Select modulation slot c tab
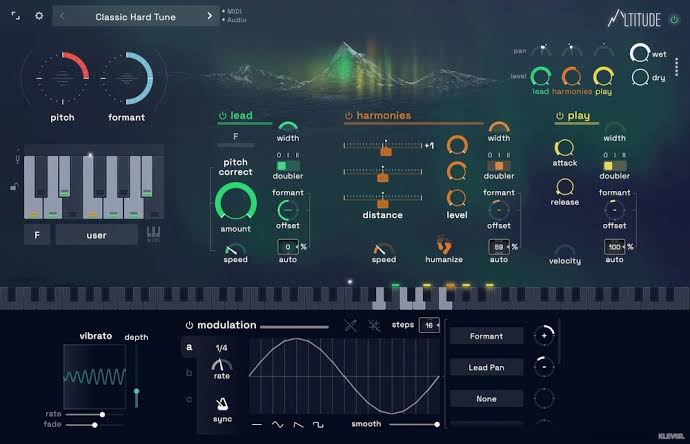 [x=189, y=399]
